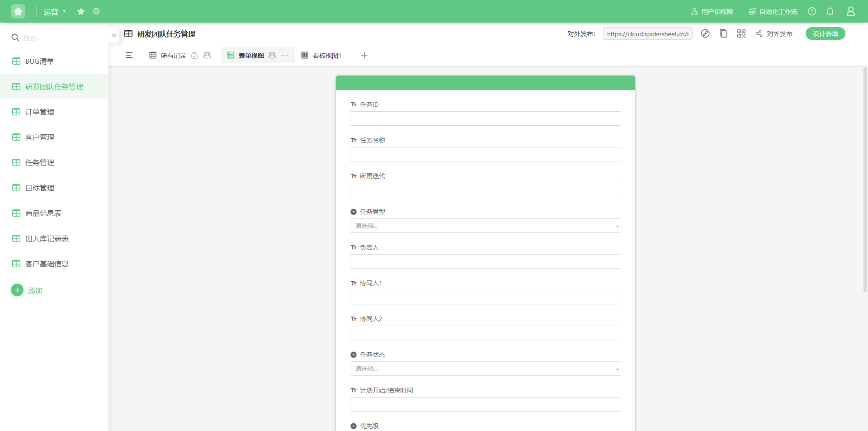Open 商品信息表 sheet
868x431 pixels.
54,213
